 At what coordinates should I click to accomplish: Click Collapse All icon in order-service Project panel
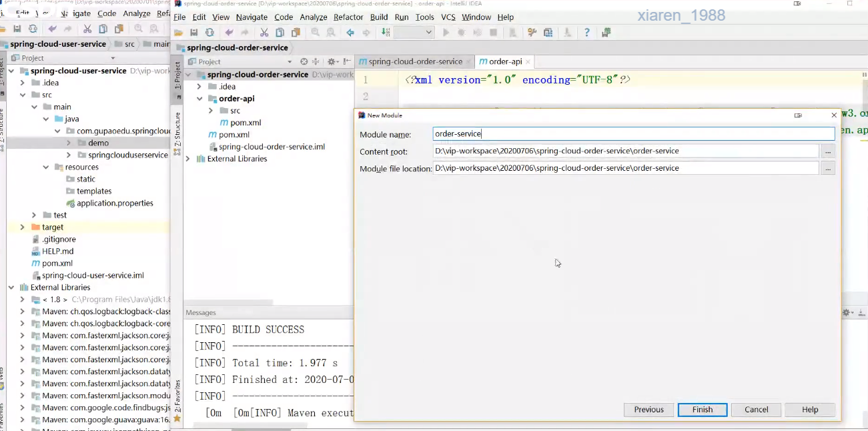(316, 61)
